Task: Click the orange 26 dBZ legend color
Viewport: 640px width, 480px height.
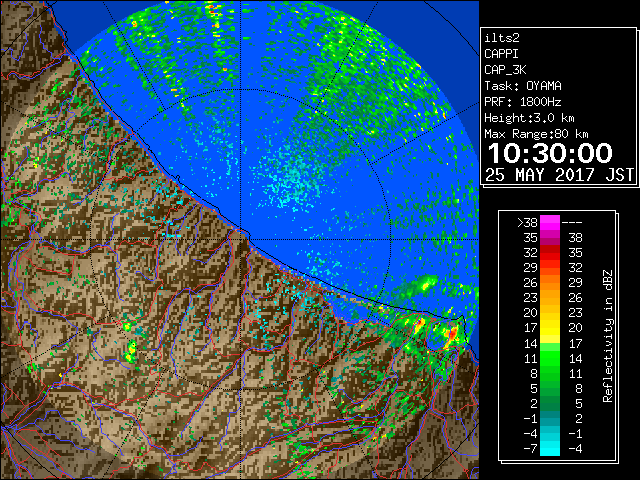Action: tap(550, 282)
